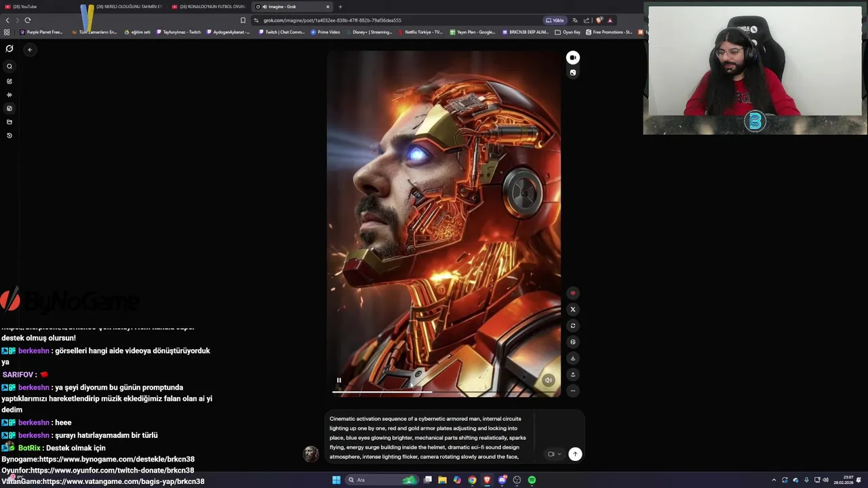The width and height of the screenshot is (868, 488).
Task: Go back in browser history
Action: 7,20
